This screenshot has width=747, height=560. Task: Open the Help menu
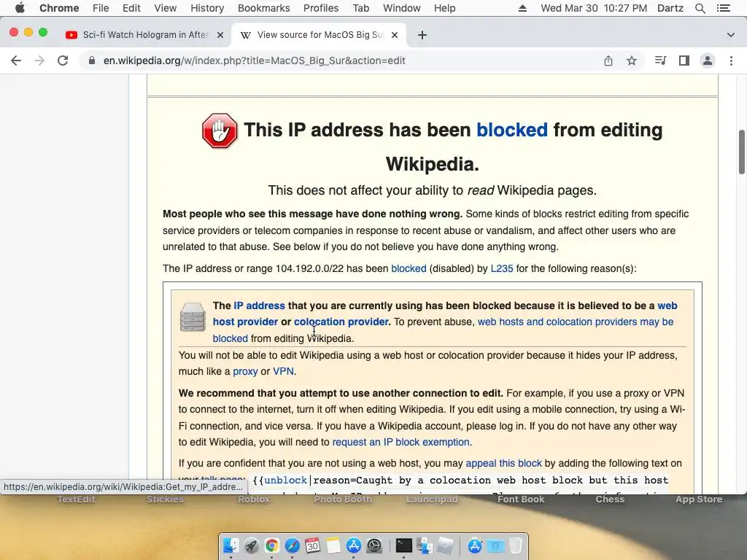tap(444, 8)
